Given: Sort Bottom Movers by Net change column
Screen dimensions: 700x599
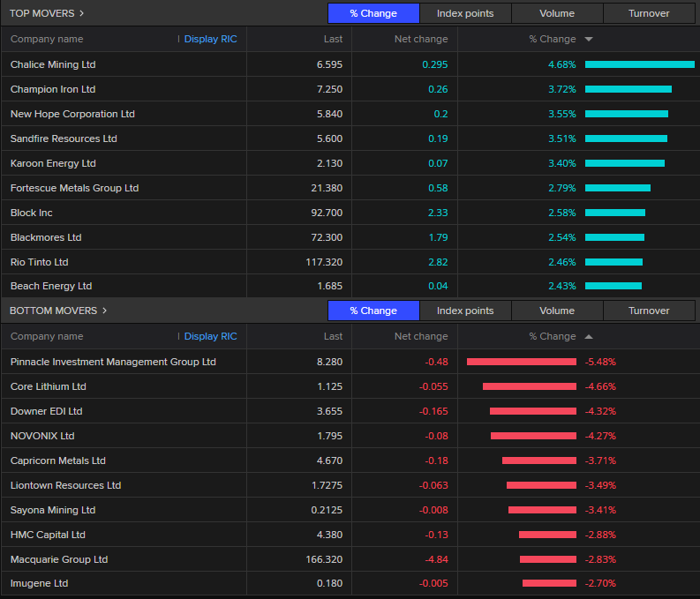Looking at the screenshot, I should point(421,336).
